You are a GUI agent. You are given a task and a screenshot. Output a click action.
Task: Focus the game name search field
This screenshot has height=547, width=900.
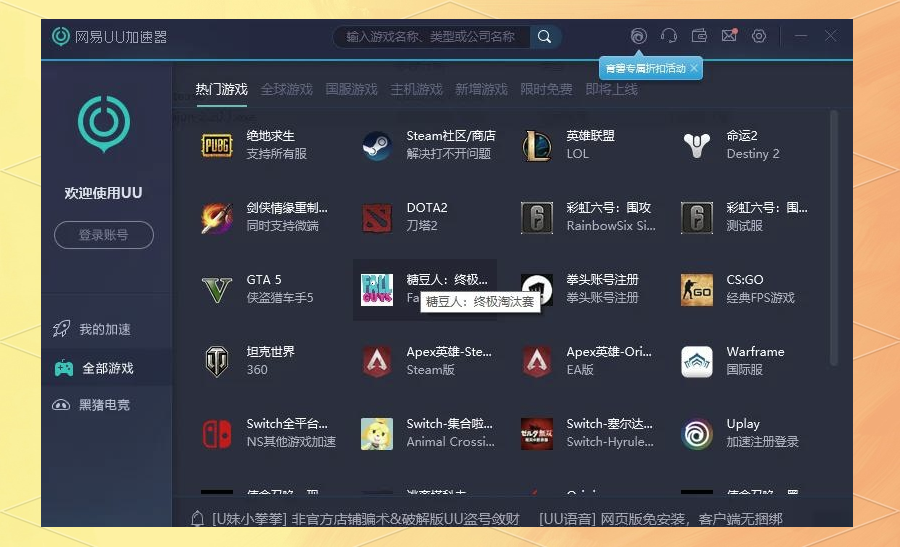click(430, 37)
